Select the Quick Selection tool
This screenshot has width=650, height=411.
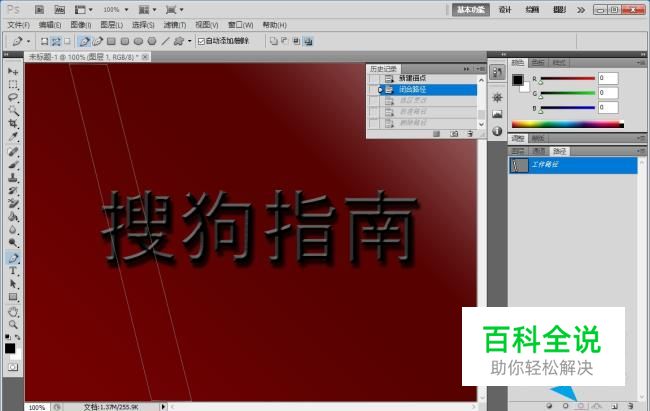(x=13, y=110)
